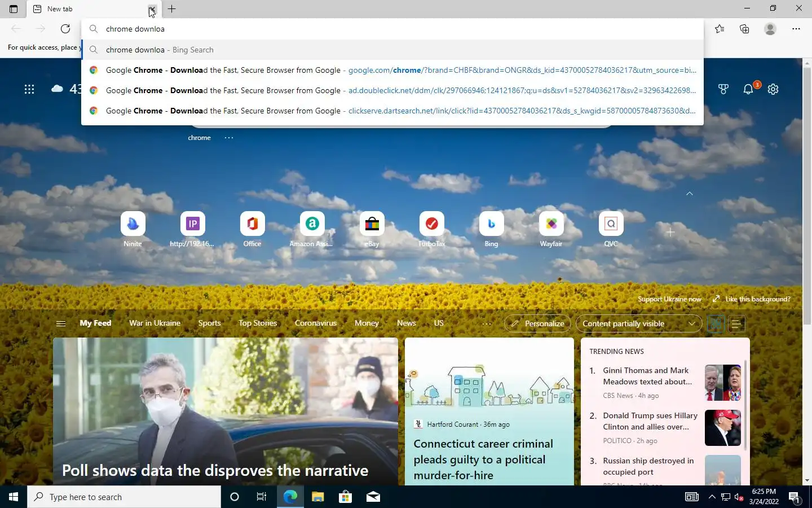Open the Bing quick link
This screenshot has width=812, height=508.
[491, 230]
